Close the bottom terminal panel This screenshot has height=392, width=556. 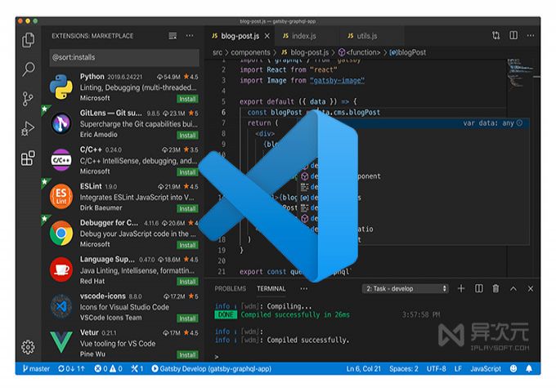click(x=531, y=288)
